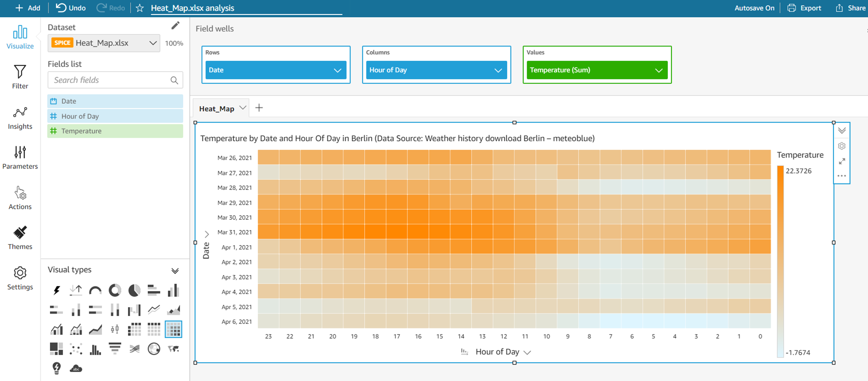Switch to the Heat_Map sheet tab

click(x=217, y=109)
